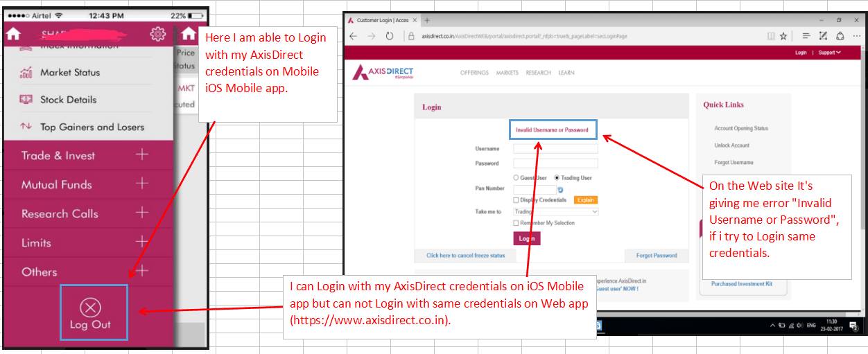Check the Remember My Selection checkbox

[x=516, y=223]
